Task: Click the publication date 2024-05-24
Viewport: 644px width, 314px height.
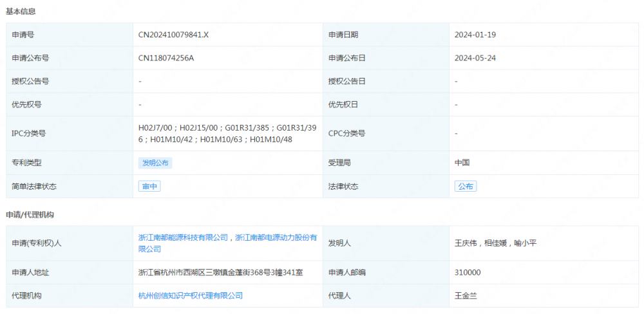Action: 475,58
